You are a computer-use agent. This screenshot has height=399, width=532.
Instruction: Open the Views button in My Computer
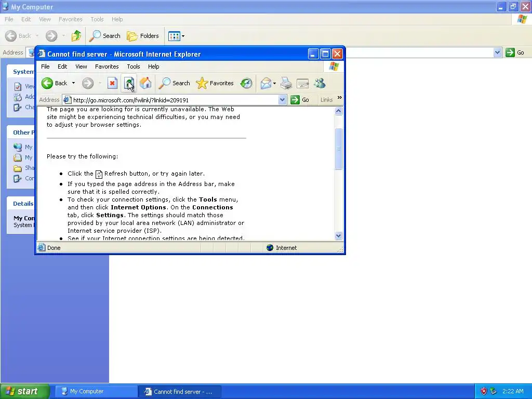click(x=177, y=36)
